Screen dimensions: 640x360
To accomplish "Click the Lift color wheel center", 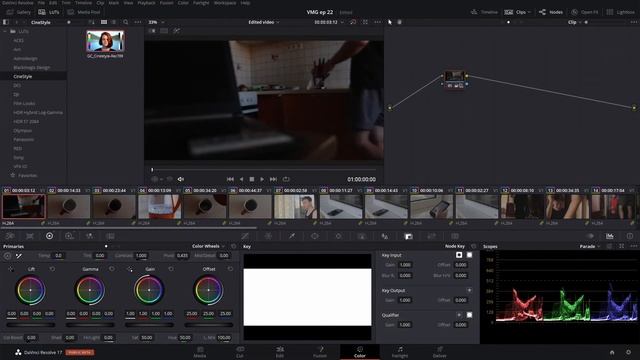I will pyautogui.click(x=31, y=290).
